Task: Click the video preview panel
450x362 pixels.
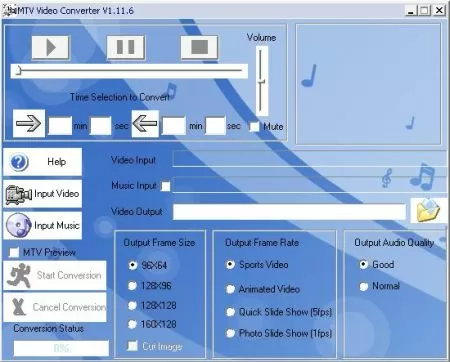Action: (x=368, y=84)
